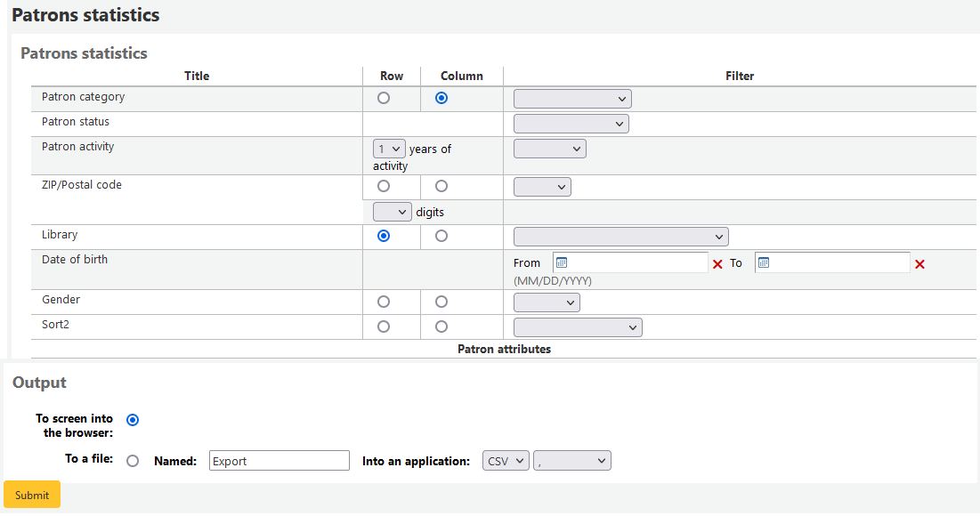Open the To date calendar picker
Screen dimensions: 980x516
pyautogui.click(x=762, y=262)
